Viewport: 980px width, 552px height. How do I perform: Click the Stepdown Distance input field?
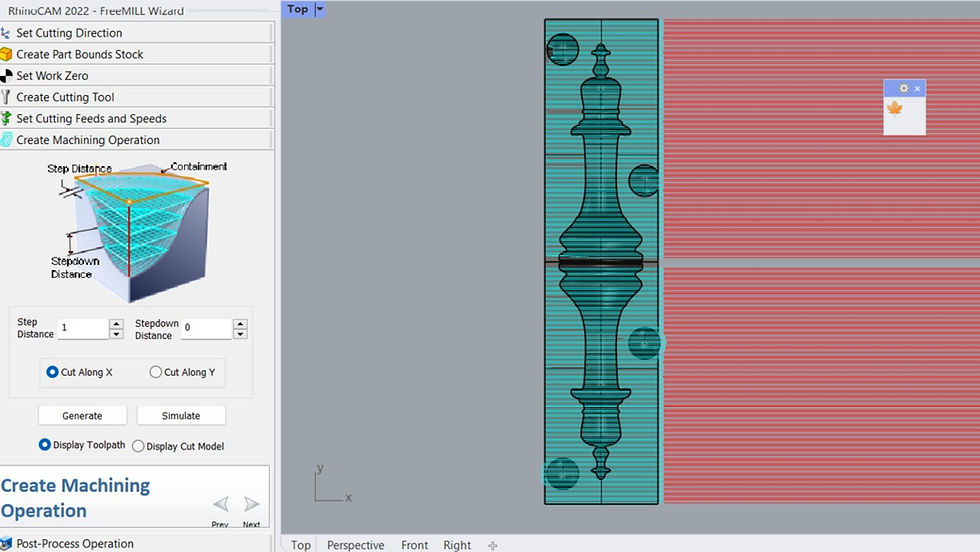(207, 328)
